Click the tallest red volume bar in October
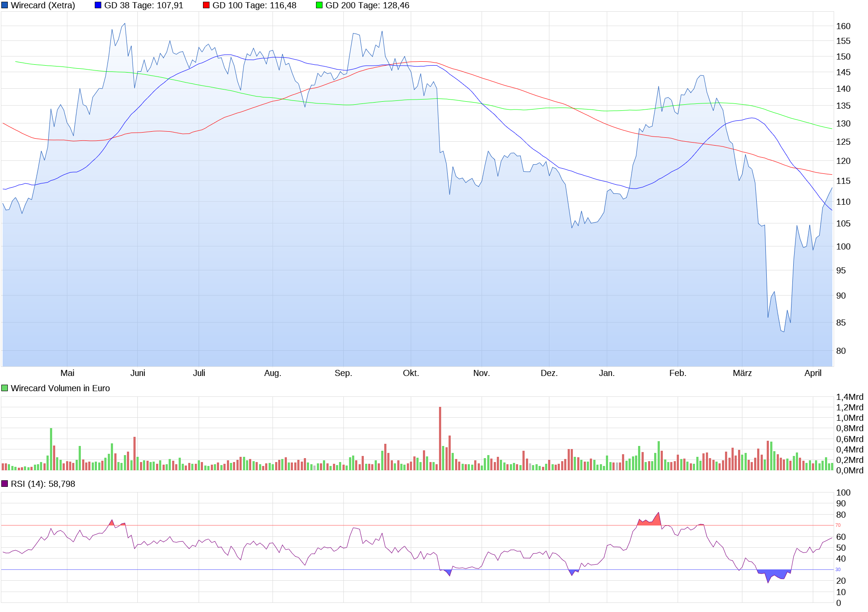This screenshot has height=612, width=868. coord(440,438)
